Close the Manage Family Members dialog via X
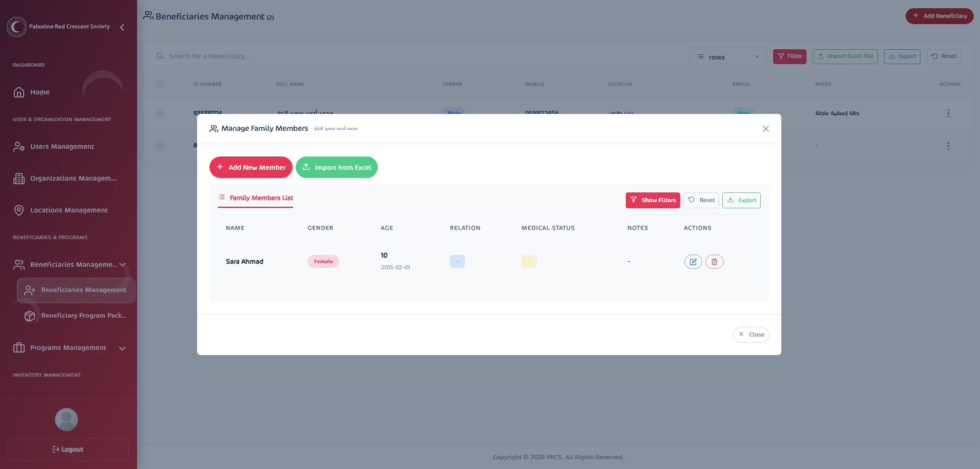Viewport: 980px width, 469px height. click(765, 129)
